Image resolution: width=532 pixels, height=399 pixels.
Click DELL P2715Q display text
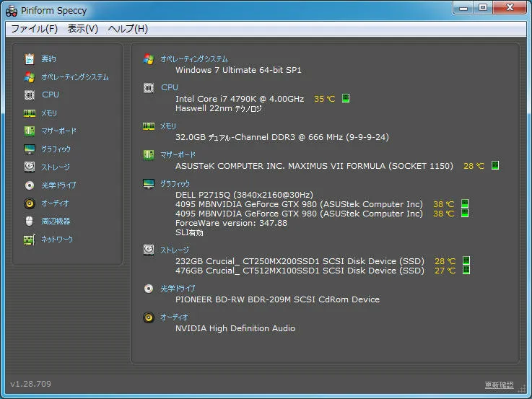click(244, 195)
